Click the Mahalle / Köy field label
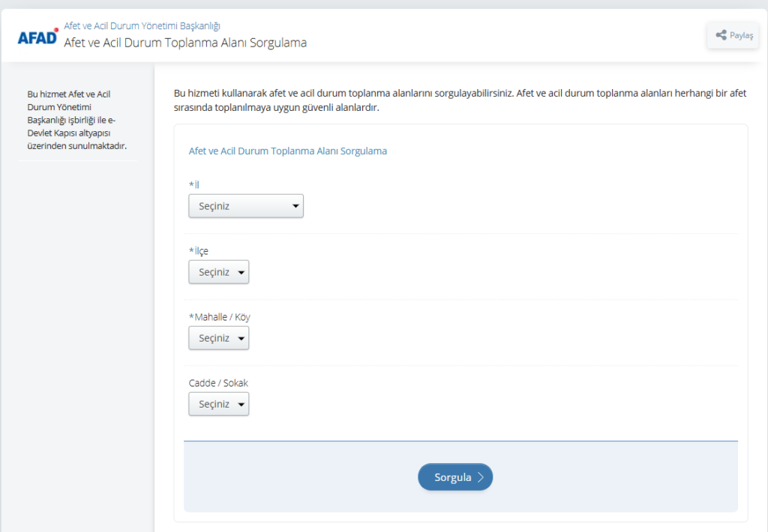The image size is (768, 532). [221, 317]
